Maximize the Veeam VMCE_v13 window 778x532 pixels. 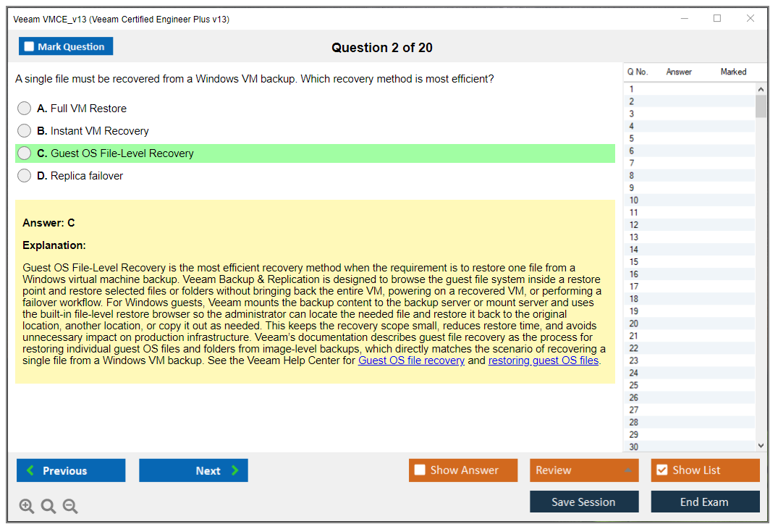pyautogui.click(x=717, y=18)
